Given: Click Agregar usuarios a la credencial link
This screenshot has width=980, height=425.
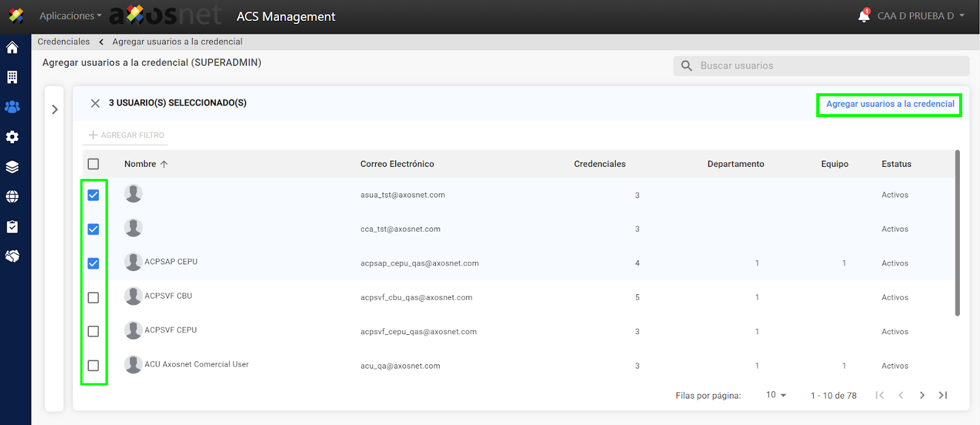Looking at the screenshot, I should [x=890, y=104].
